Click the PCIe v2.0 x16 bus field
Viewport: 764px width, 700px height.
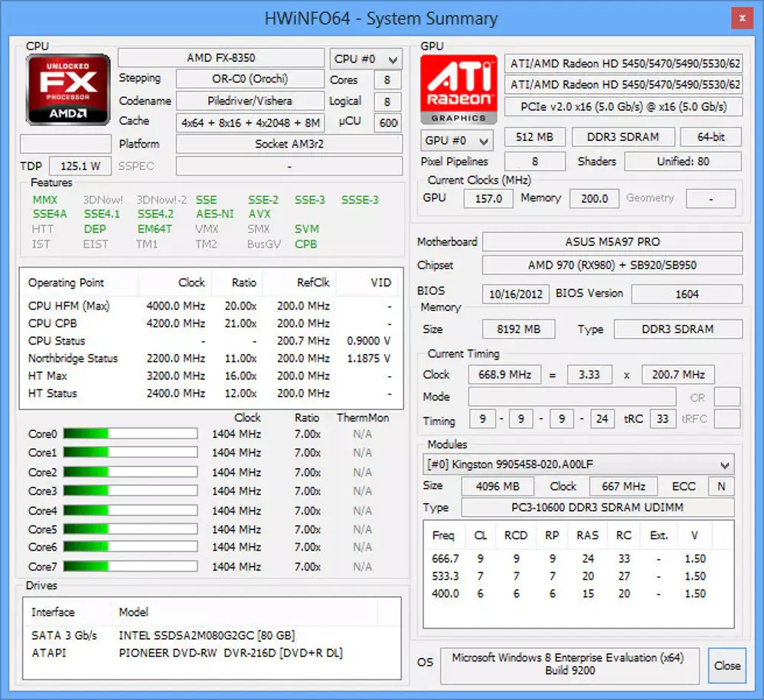pyautogui.click(x=624, y=106)
